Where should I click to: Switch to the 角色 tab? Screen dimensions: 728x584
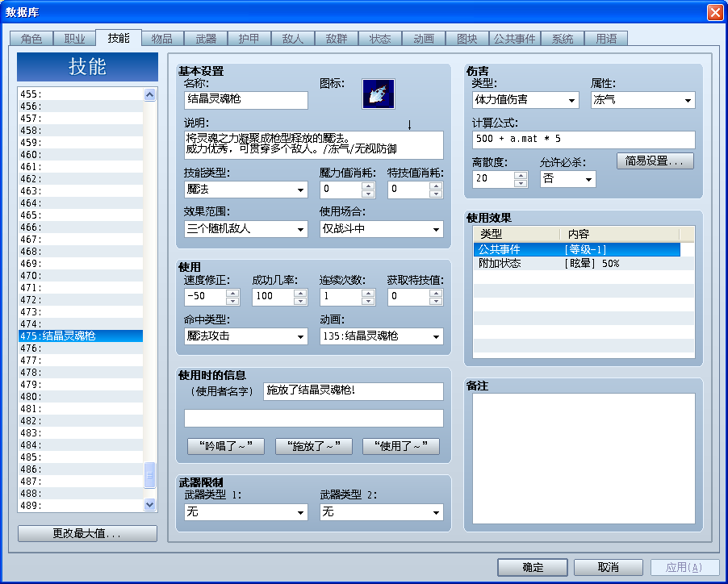coord(31,39)
